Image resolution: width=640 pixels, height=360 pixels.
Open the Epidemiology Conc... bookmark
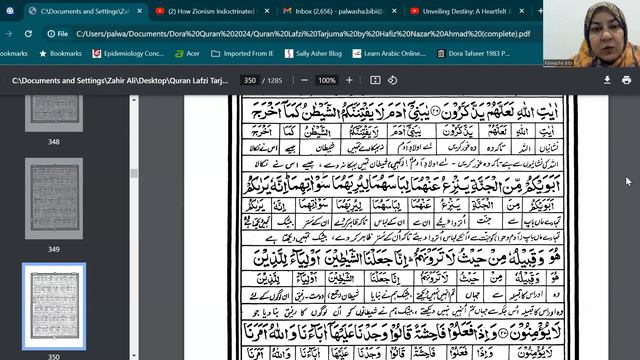tap(128, 53)
